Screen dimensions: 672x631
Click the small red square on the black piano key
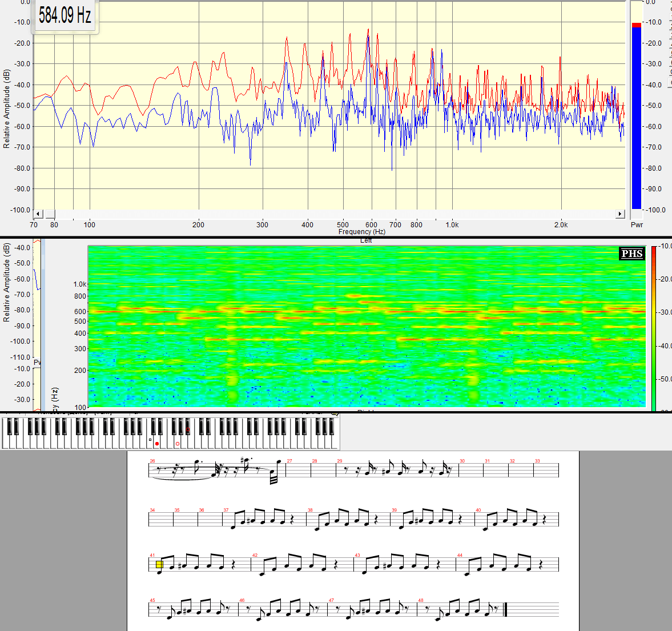coord(188,429)
